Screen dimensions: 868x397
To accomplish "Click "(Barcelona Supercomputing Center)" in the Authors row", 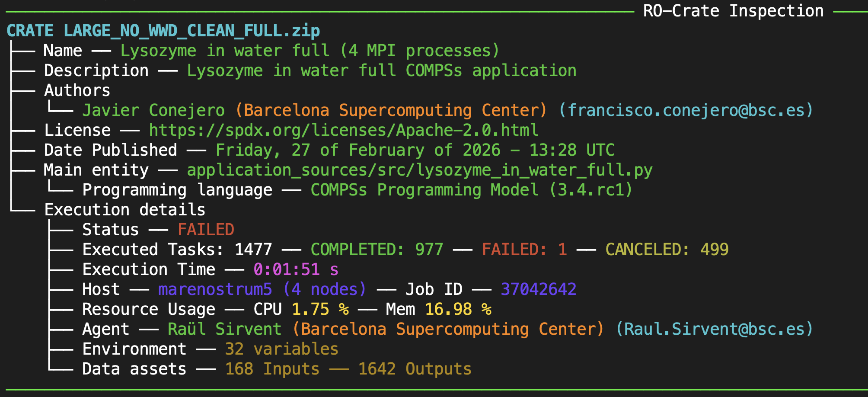I will [391, 110].
